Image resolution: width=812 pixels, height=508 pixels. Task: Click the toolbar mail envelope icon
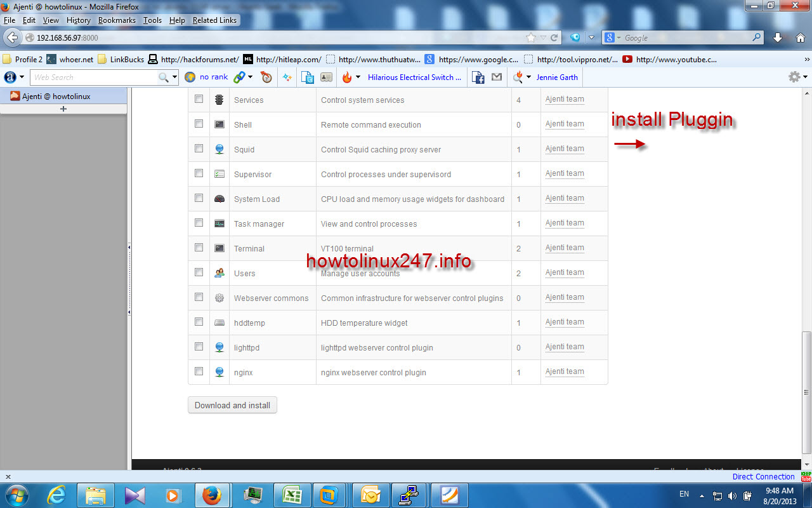pyautogui.click(x=497, y=77)
